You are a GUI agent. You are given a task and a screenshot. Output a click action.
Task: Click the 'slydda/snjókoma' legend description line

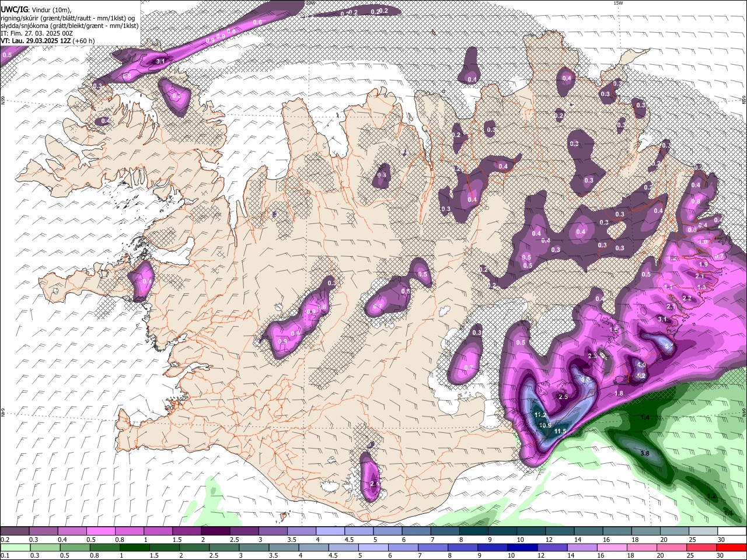[70, 26]
